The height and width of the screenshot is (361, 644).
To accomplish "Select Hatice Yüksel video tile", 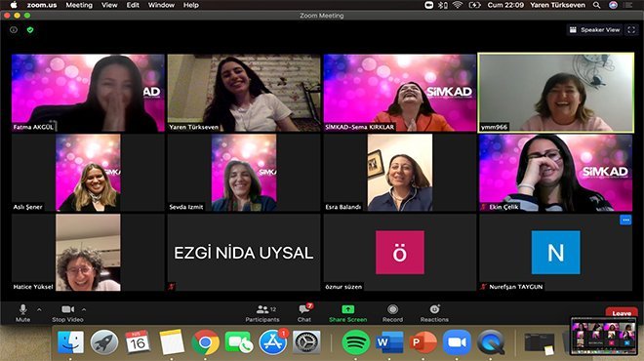I will tap(88, 252).
